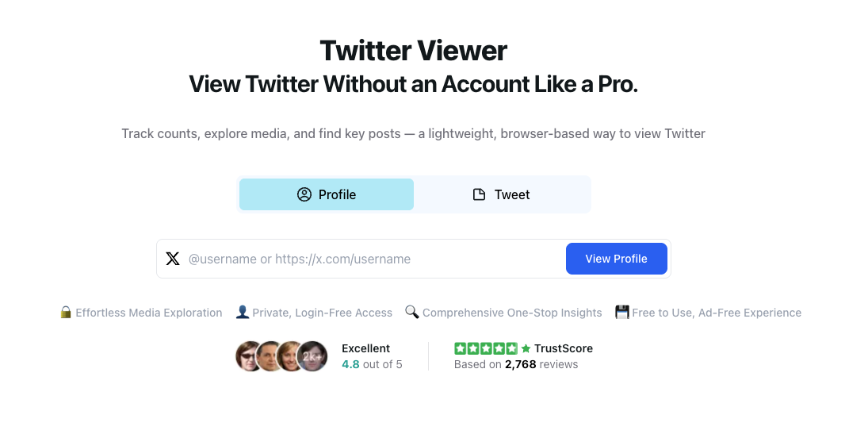This screenshot has width=868, height=438.
Task: Click the Free to Use, Ad-Free Experience label
Action: point(717,313)
